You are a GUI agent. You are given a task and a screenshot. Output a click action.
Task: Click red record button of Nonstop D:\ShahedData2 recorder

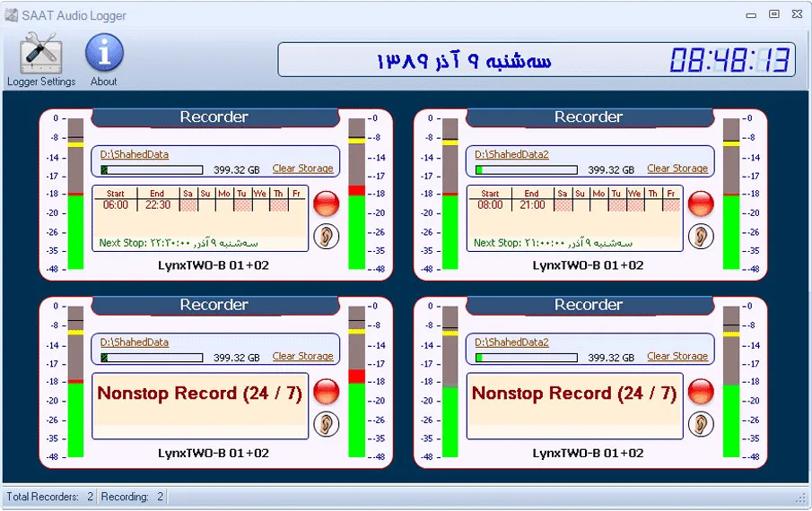(701, 391)
